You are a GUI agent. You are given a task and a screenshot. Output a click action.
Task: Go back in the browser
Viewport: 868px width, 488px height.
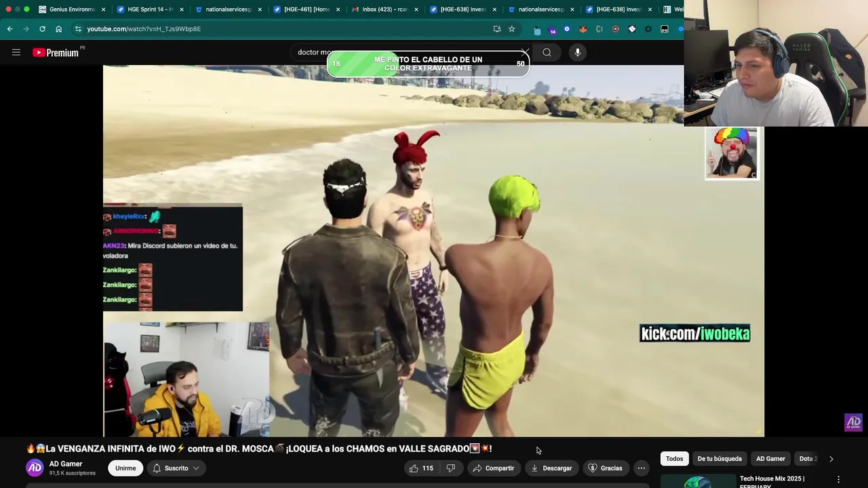[x=9, y=28]
